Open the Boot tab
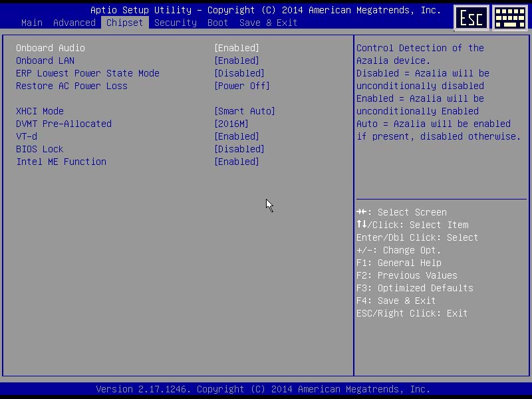This screenshot has width=532, height=399. (x=218, y=23)
